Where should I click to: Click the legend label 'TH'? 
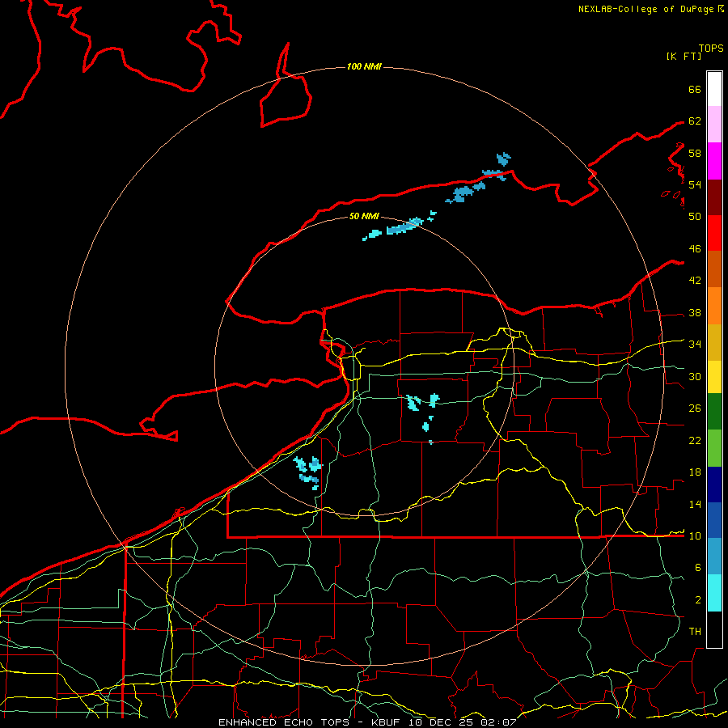(x=695, y=632)
